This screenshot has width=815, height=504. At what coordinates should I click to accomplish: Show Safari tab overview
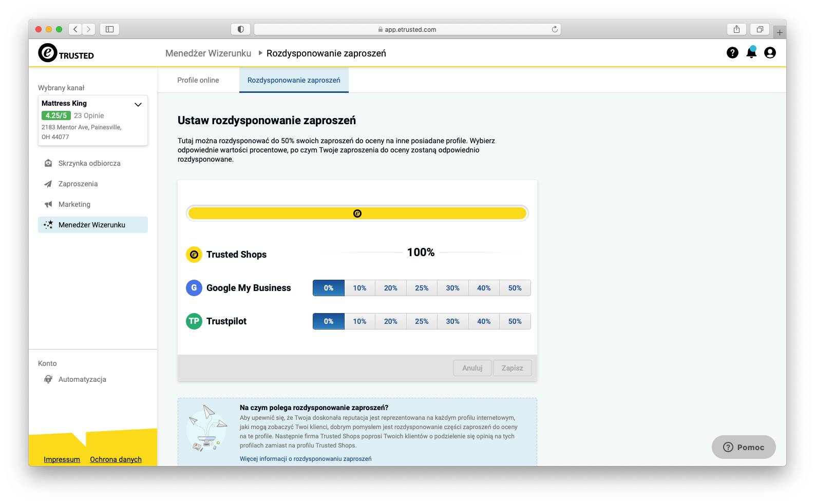760,29
